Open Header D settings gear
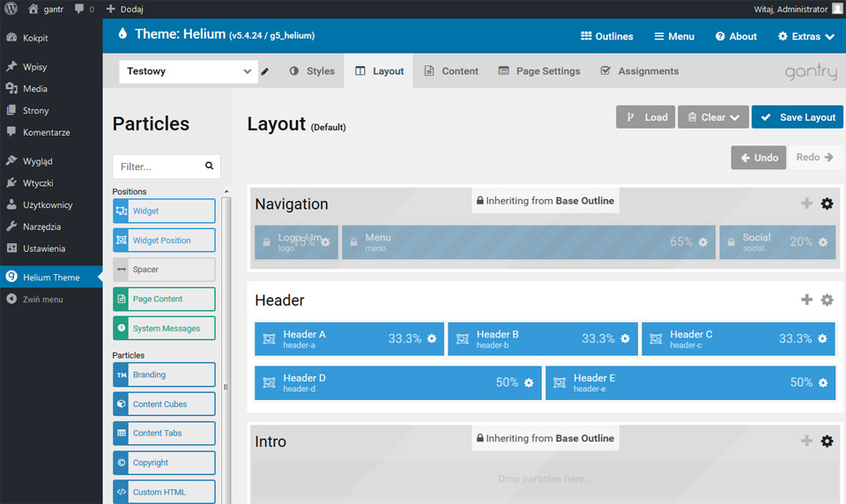Image resolution: width=846 pixels, height=504 pixels. tap(529, 382)
